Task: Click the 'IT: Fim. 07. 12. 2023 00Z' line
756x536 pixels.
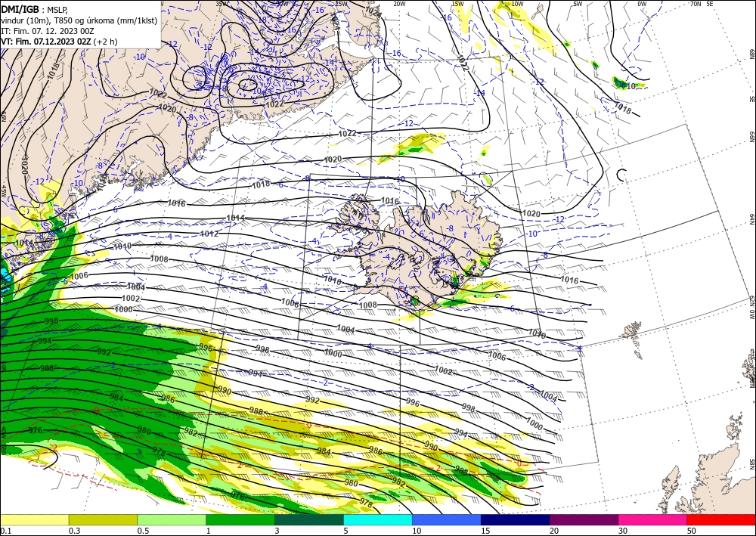Action: [48, 31]
